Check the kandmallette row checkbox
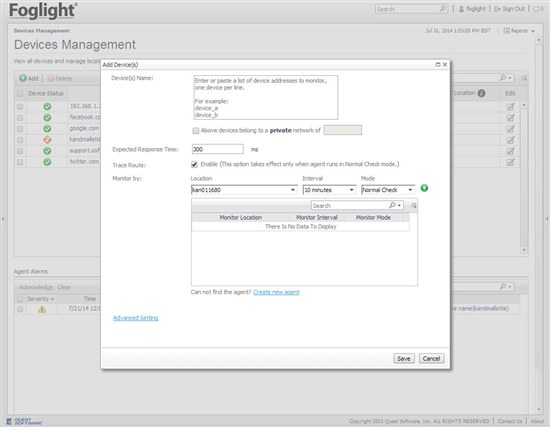 pos(20,140)
